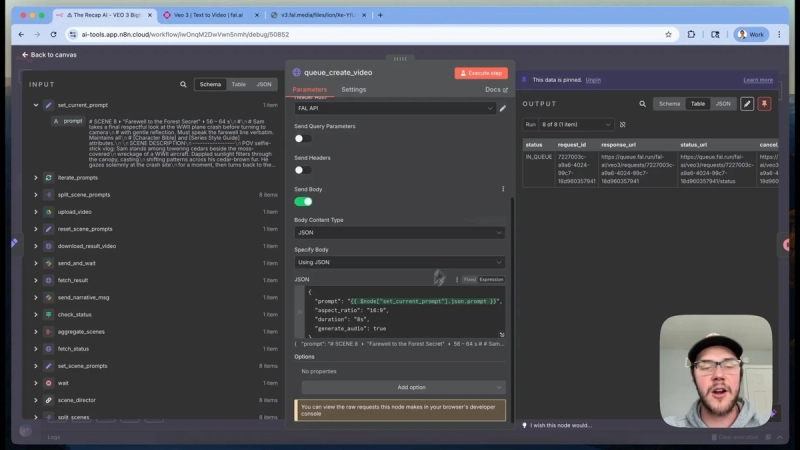Expand the split_scene_prompts node
The image size is (800, 450).
(x=36, y=195)
